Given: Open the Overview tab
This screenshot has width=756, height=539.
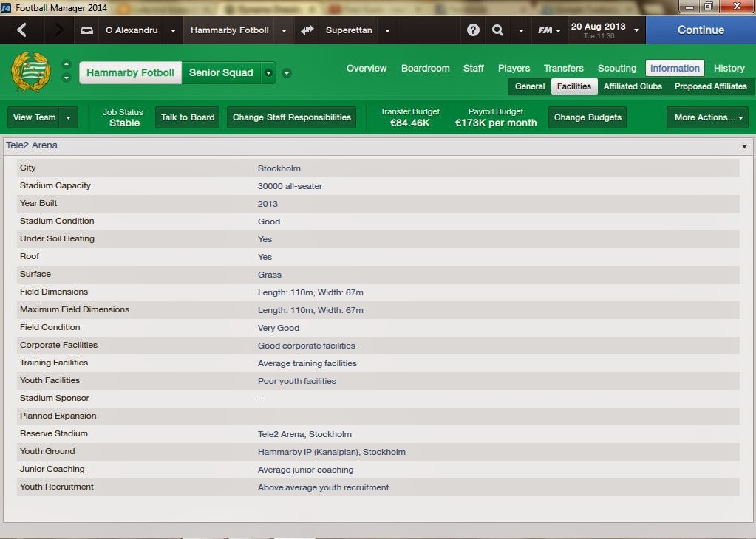Looking at the screenshot, I should pyautogui.click(x=367, y=69).
